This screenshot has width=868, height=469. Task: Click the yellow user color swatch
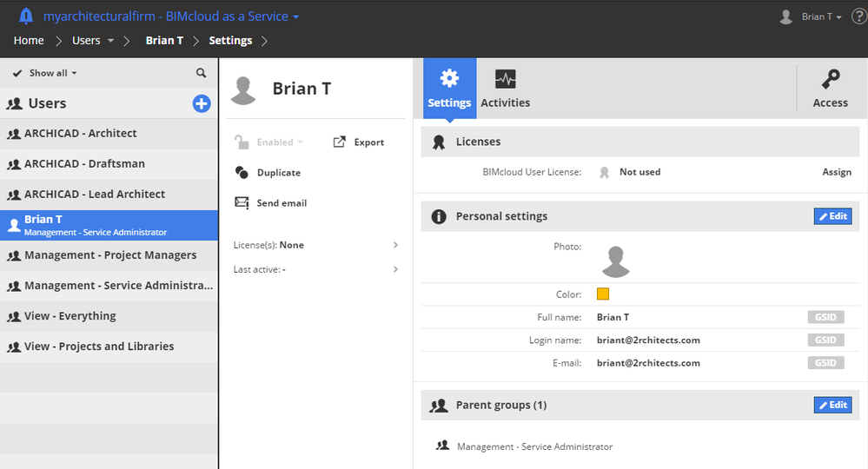pyautogui.click(x=603, y=294)
